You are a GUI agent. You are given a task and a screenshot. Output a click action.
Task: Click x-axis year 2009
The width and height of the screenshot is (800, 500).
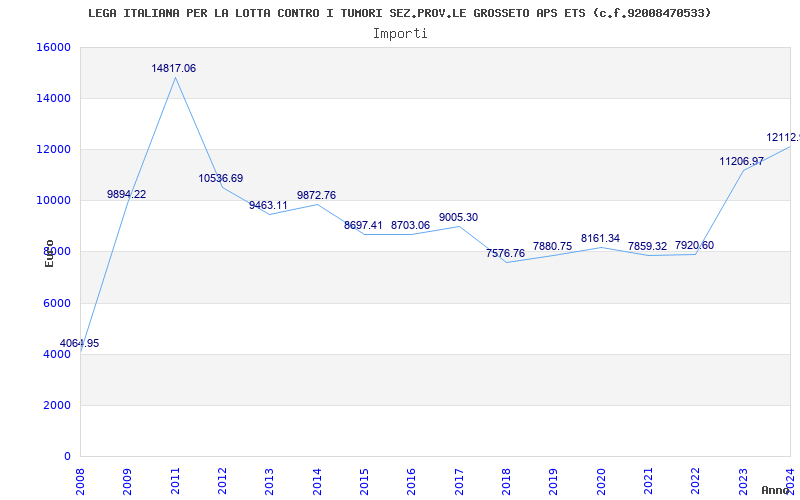128,482
